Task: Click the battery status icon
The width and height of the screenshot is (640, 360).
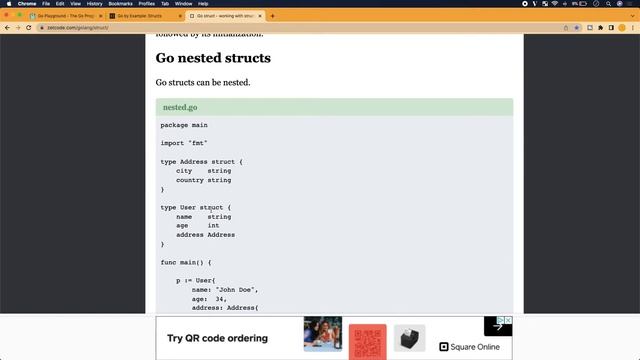Action: click(583, 4)
